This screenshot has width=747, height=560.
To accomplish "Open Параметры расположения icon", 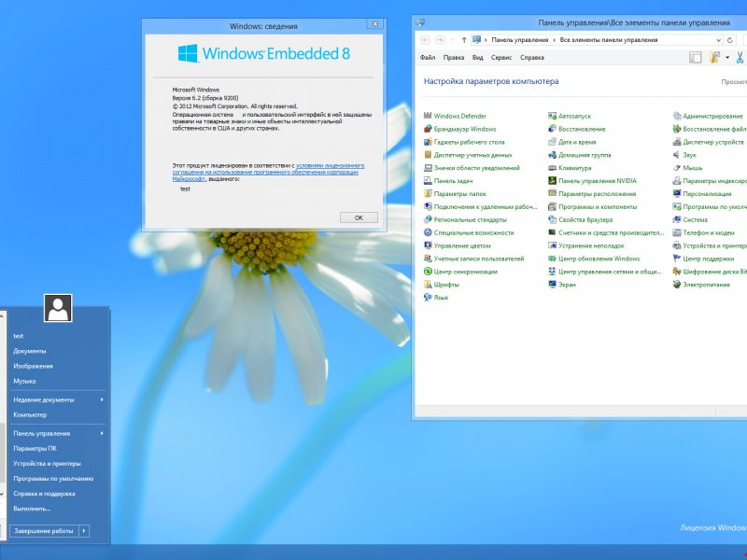I will [x=552, y=193].
